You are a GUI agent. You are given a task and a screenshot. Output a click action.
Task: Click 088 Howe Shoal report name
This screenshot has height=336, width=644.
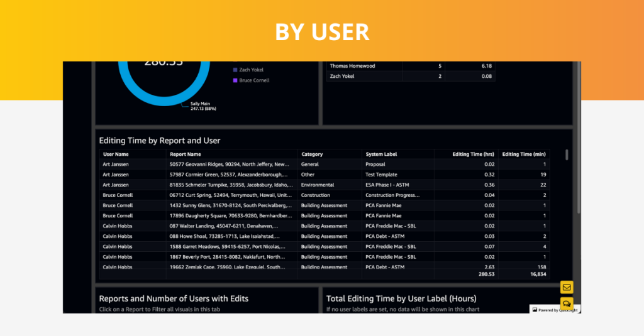[225, 236]
